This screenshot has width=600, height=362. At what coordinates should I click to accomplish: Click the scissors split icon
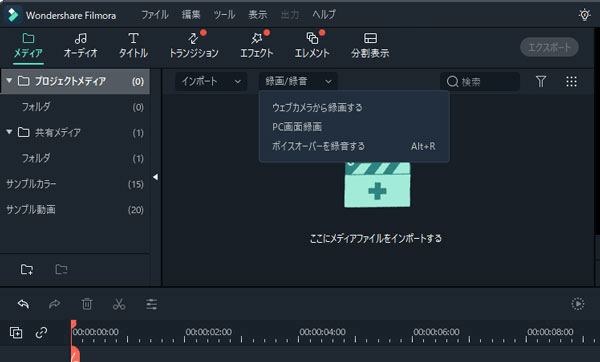[x=119, y=304]
